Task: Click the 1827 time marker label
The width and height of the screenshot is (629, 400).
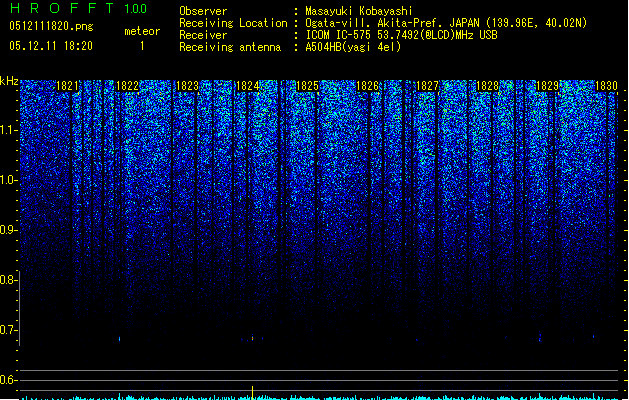Action: tap(427, 86)
